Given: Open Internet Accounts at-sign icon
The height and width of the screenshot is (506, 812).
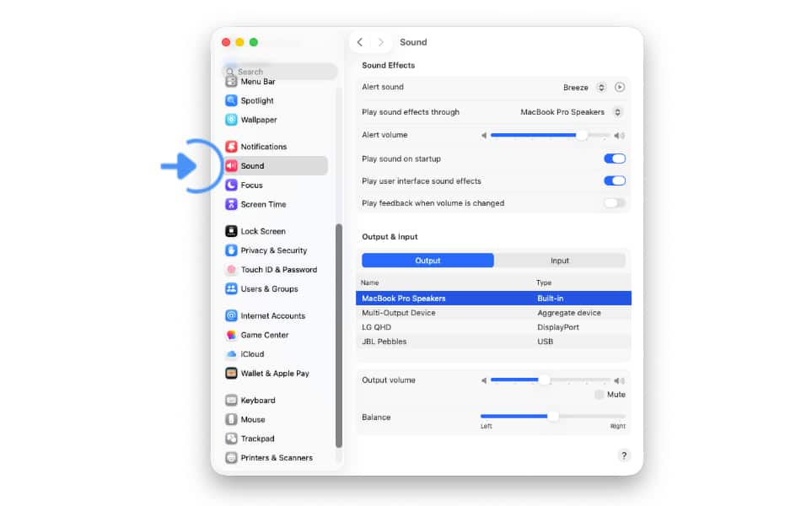Looking at the screenshot, I should (231, 315).
